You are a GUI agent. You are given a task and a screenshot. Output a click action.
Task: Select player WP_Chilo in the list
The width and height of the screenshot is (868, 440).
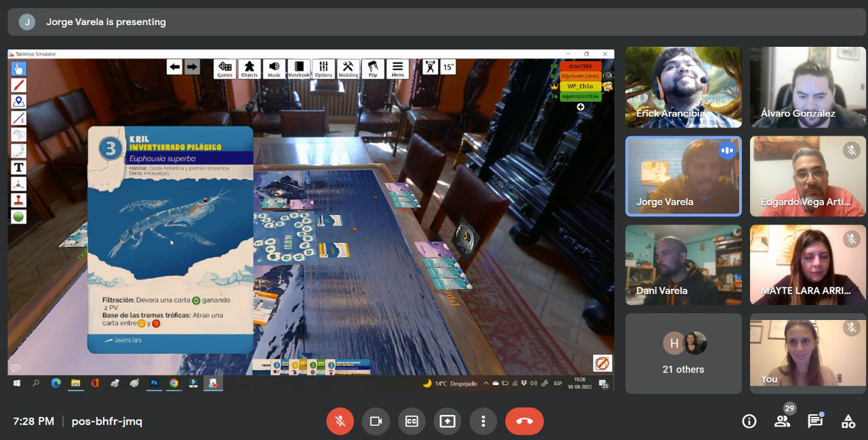point(580,86)
